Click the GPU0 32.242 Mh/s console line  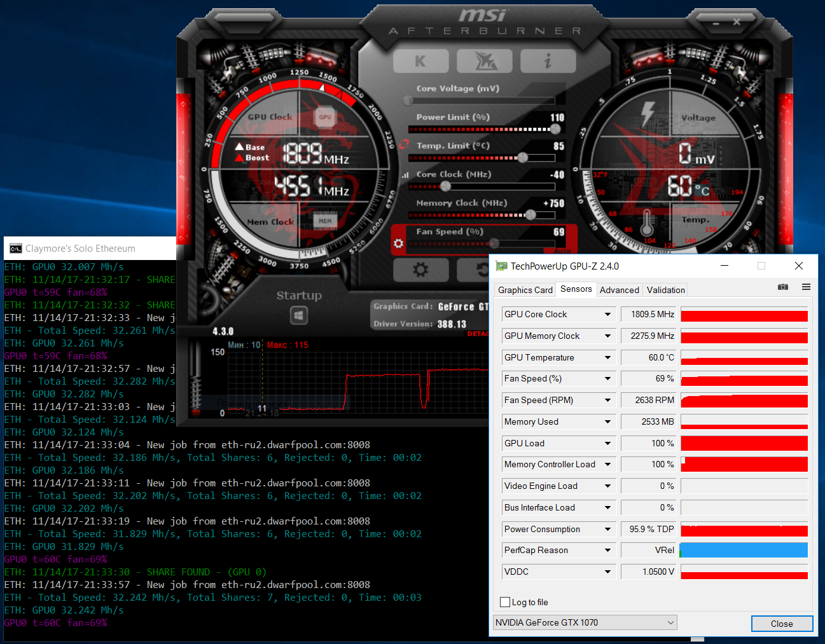(x=64, y=610)
